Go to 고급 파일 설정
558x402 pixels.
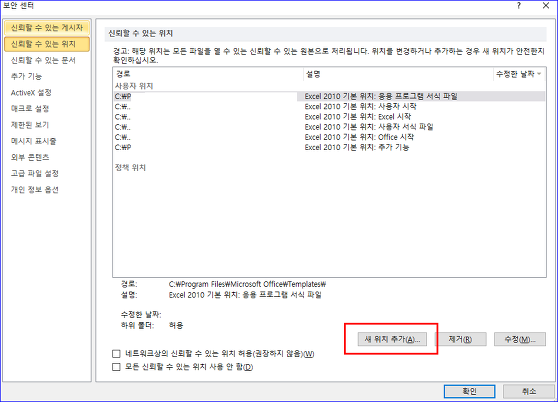(35, 173)
